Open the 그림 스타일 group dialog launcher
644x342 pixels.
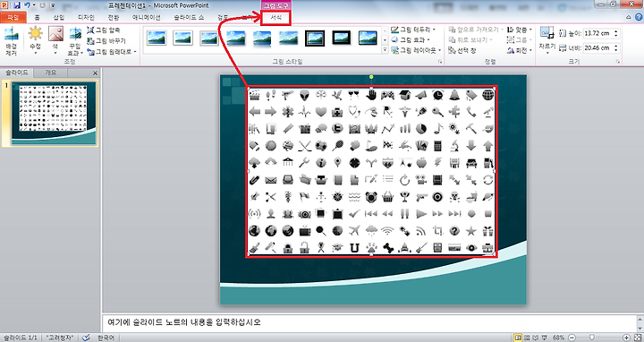pyautogui.click(x=440, y=62)
